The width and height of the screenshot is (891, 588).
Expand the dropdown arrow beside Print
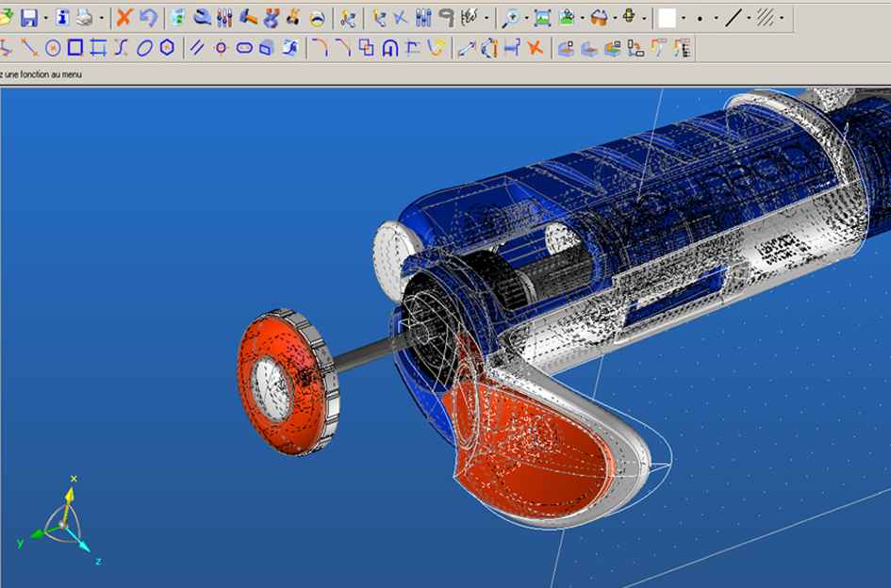[101, 18]
